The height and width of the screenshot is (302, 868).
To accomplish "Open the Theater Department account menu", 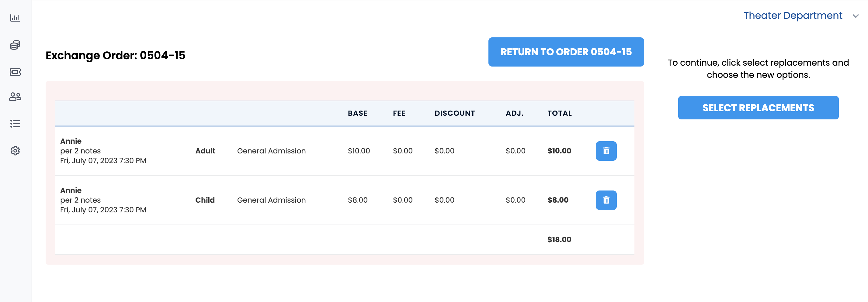I will (x=793, y=15).
